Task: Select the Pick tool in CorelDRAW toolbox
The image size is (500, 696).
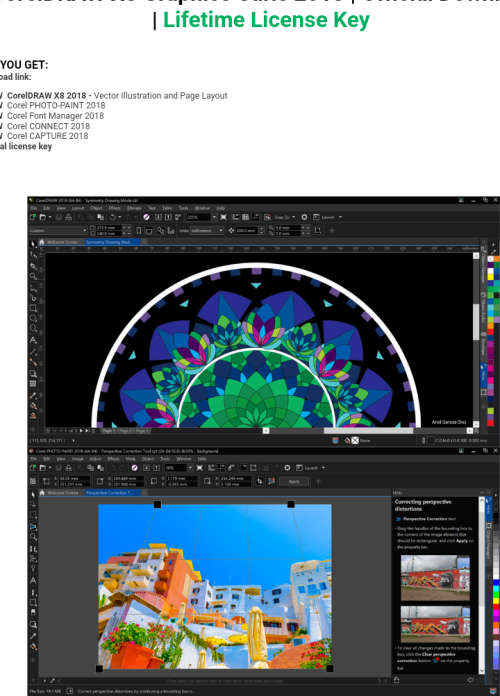Action: coord(33,244)
